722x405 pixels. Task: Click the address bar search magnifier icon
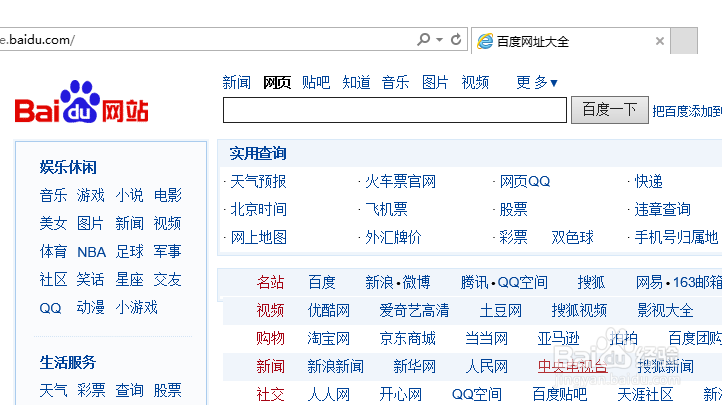pos(423,40)
